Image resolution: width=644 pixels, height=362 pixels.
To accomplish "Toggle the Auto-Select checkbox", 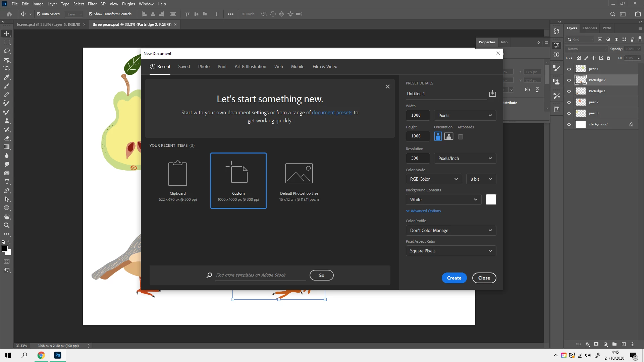I will (39, 14).
